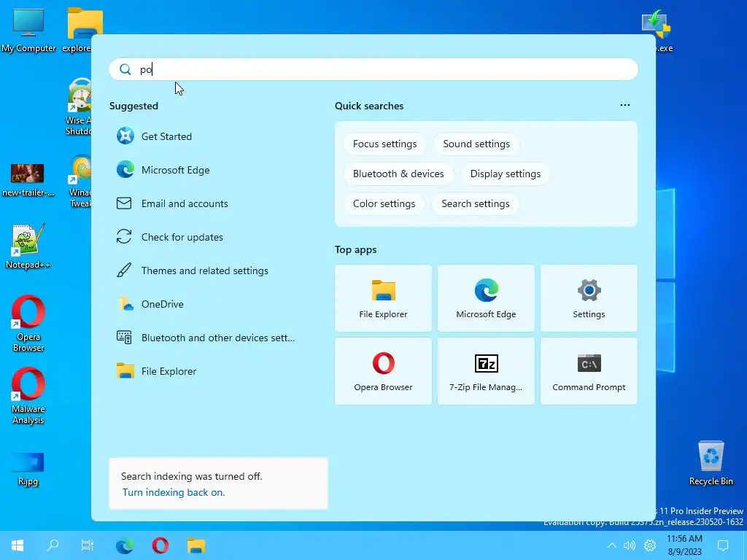This screenshot has height=560, width=747.
Task: Launch Opera Browser tile in Top apps
Action: (x=383, y=371)
